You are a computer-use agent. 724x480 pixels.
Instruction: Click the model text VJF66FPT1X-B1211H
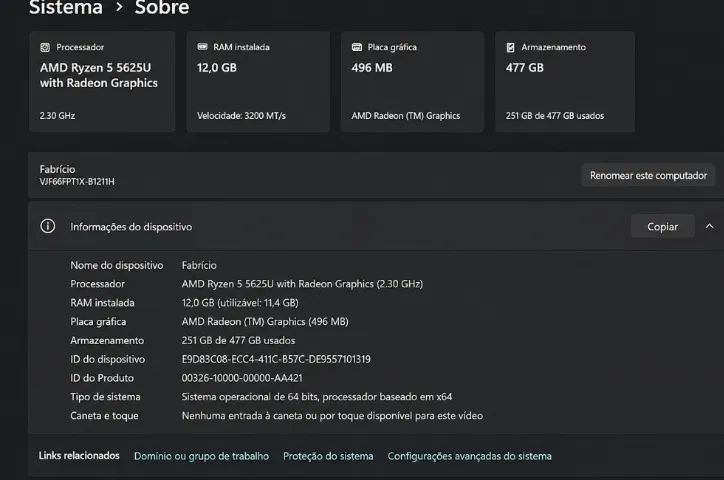[77, 181]
